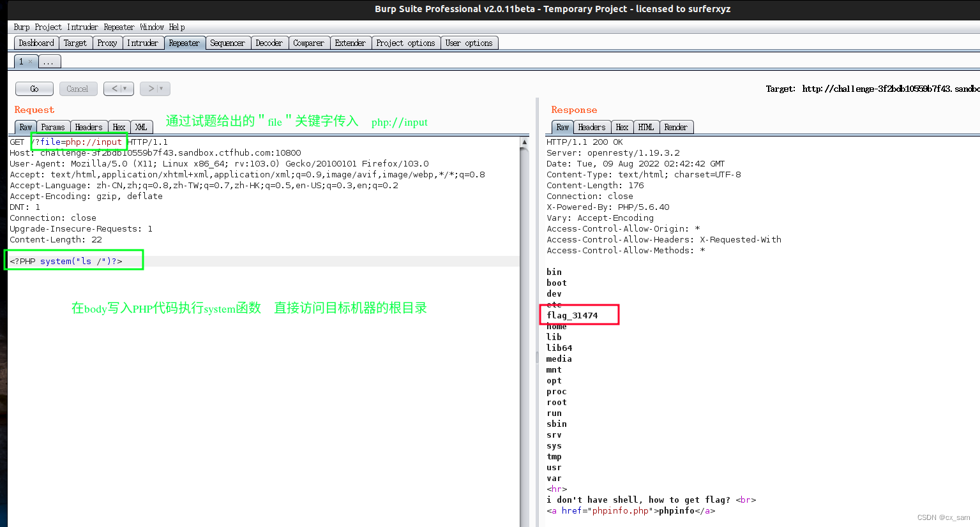Screen dimensions: 980x527
Task: Open the Window menu
Action: point(152,27)
